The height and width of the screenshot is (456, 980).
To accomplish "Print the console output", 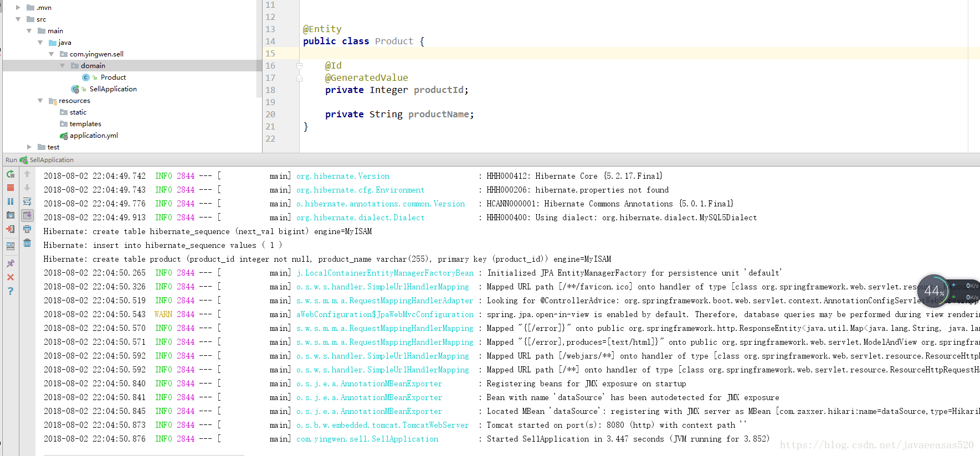I will [x=27, y=229].
